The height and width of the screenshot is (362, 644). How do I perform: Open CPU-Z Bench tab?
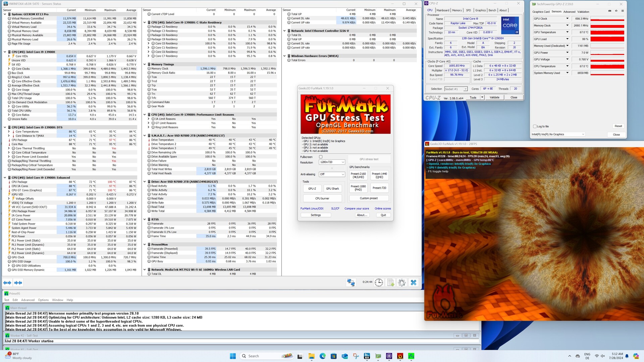(492, 10)
